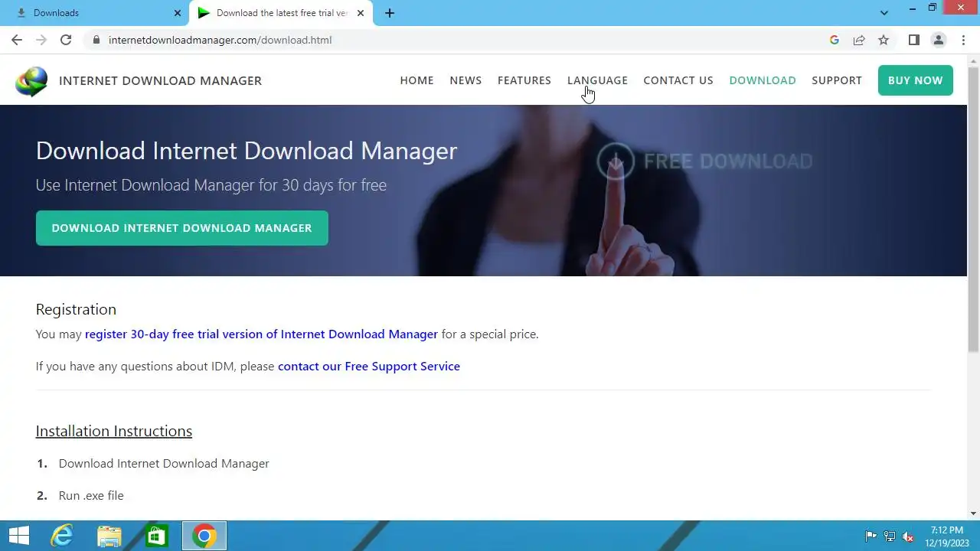Close the IDM download page tab
Viewport: 980px width, 551px height.
click(x=361, y=13)
